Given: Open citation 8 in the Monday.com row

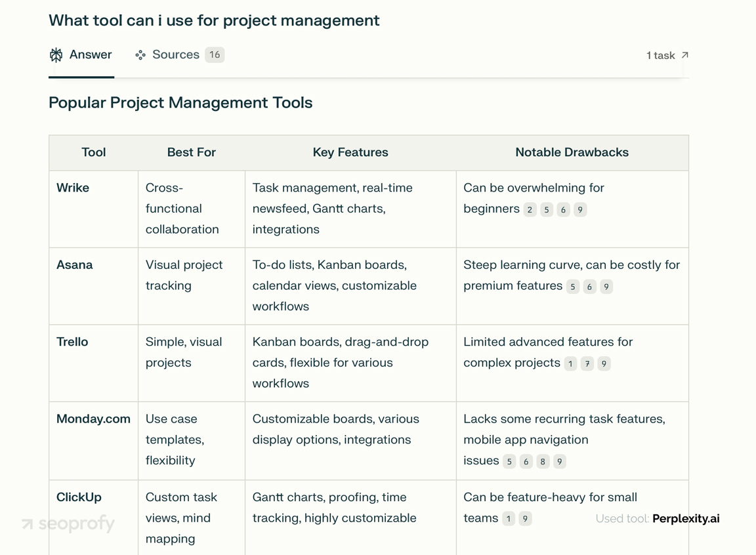Looking at the screenshot, I should [543, 462].
